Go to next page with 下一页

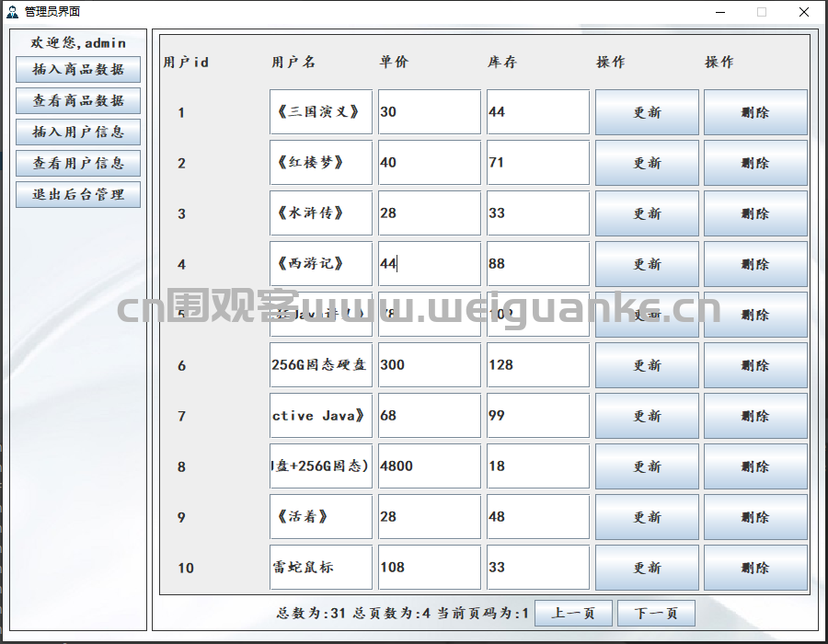coord(656,614)
